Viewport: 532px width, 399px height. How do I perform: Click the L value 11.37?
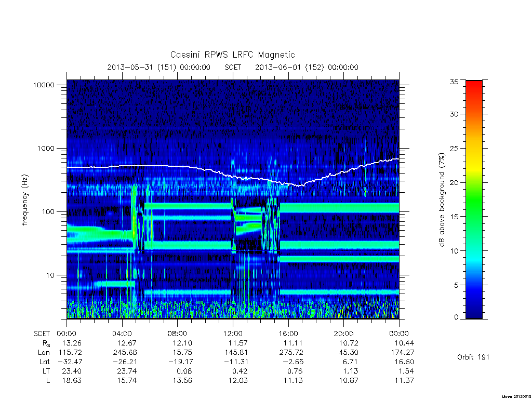(x=404, y=381)
